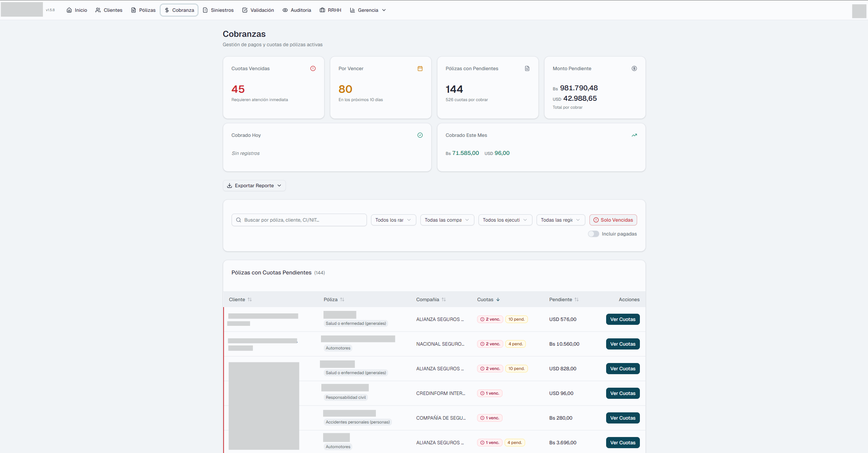This screenshot has height=453, width=868.
Task: Click the descending sort arrow on Cuotas column
Action: [498, 299]
